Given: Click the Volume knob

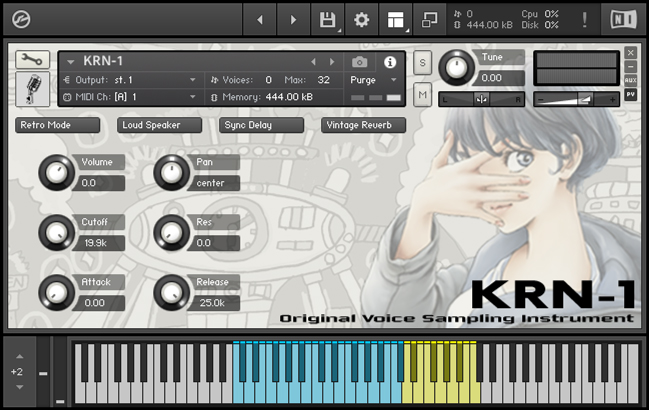Looking at the screenshot, I should tap(57, 173).
